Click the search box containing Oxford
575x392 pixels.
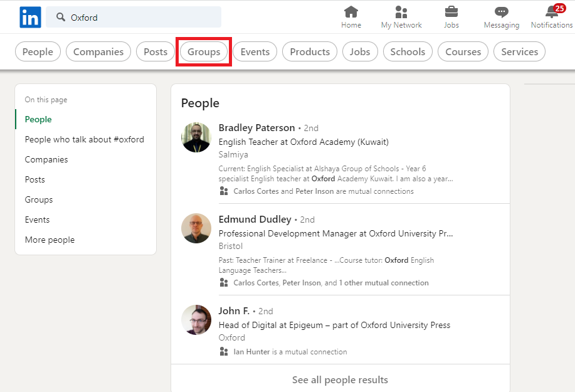coord(134,17)
